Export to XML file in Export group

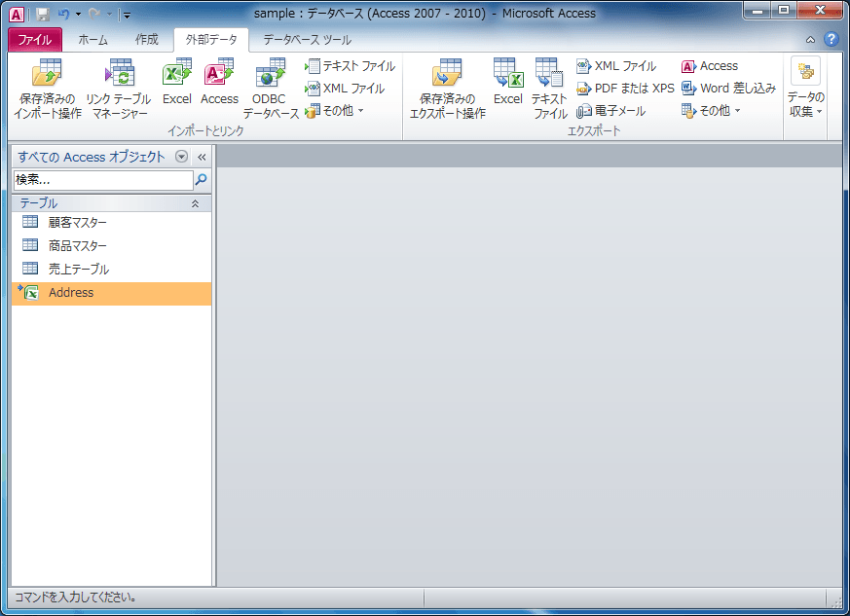click(x=616, y=66)
